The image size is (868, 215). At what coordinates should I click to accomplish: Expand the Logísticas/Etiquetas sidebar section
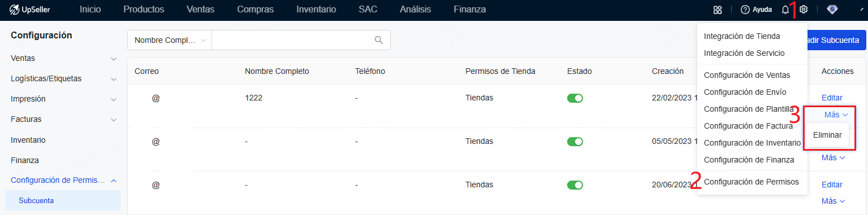tap(63, 78)
